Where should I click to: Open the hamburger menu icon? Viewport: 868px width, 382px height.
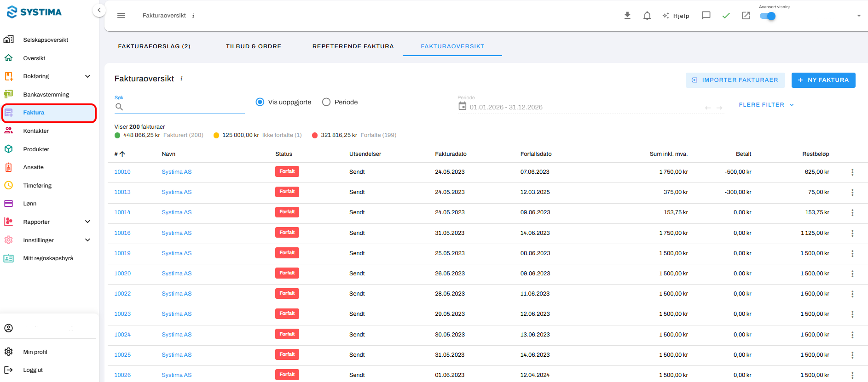121,16
